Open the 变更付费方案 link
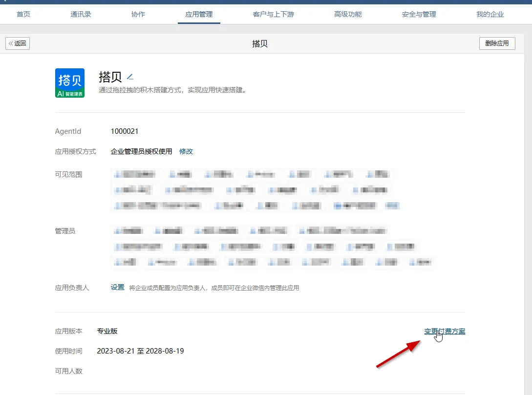The image size is (532, 395). pos(445,332)
